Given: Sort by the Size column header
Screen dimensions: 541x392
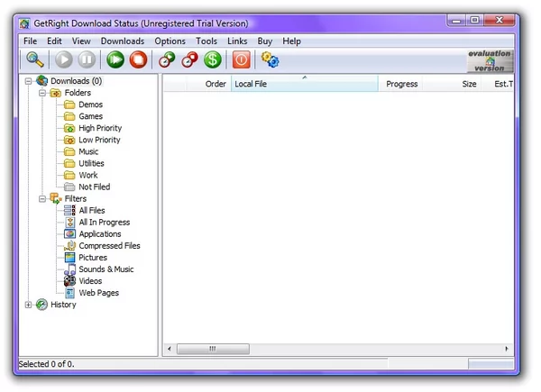Looking at the screenshot, I should click(x=452, y=84).
